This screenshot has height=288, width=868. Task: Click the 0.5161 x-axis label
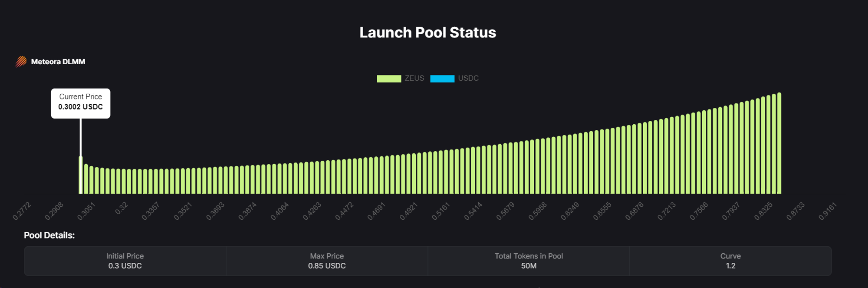[441, 211]
